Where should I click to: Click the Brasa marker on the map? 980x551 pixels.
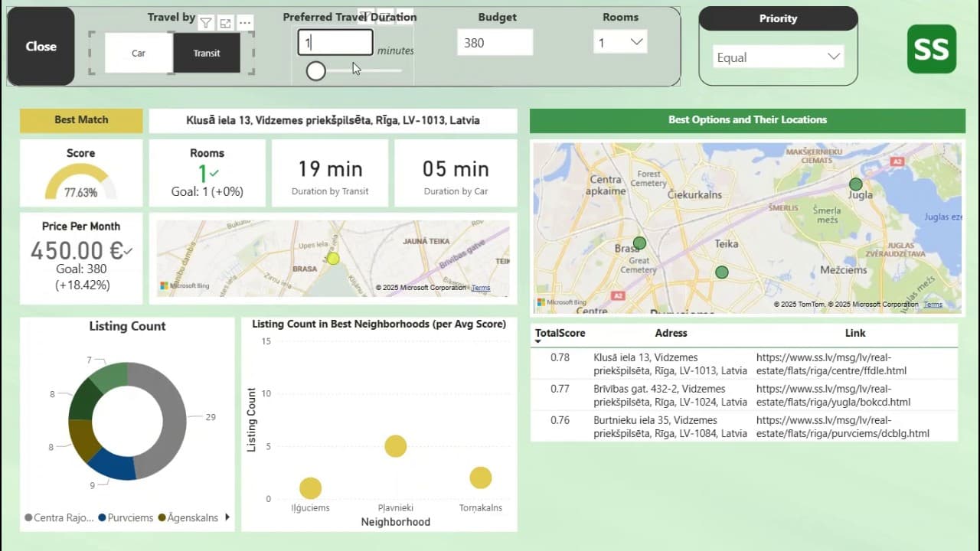pyautogui.click(x=639, y=243)
